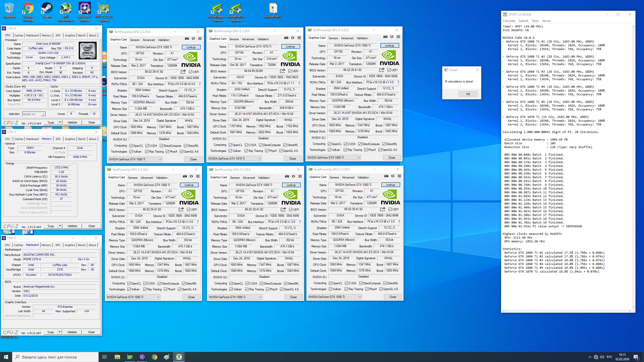Click the BIOS share icon in GTX 1070 Ti GPU-Z window
This screenshot has width=644, height=362.
[283, 71]
